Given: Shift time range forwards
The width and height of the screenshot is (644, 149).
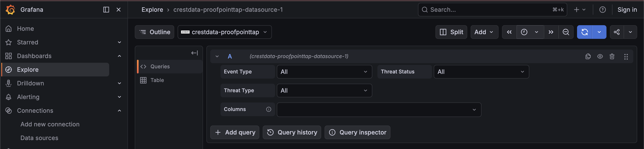Looking at the screenshot, I should click(x=551, y=32).
